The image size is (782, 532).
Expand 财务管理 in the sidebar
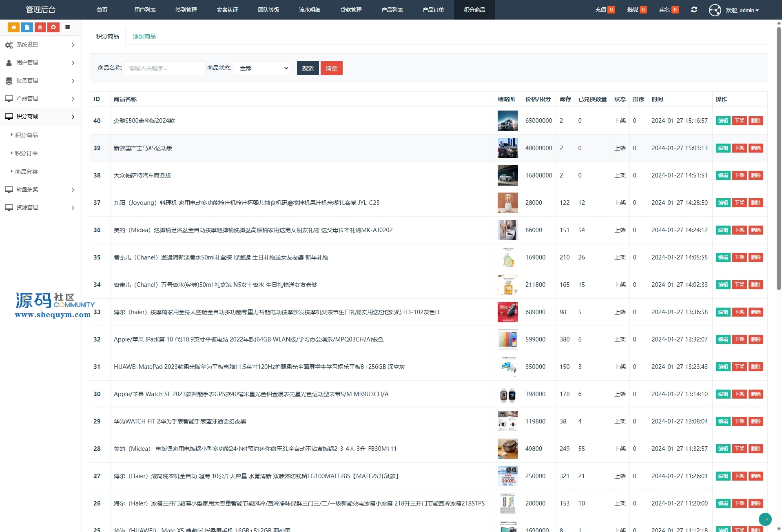coord(40,81)
